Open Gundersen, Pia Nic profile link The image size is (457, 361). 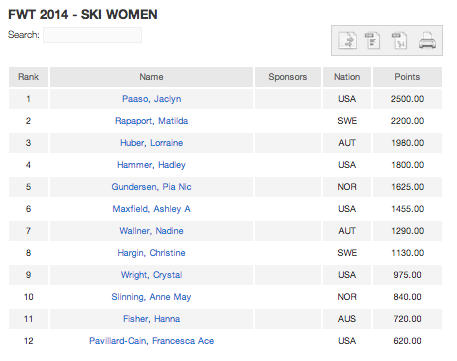(x=152, y=187)
